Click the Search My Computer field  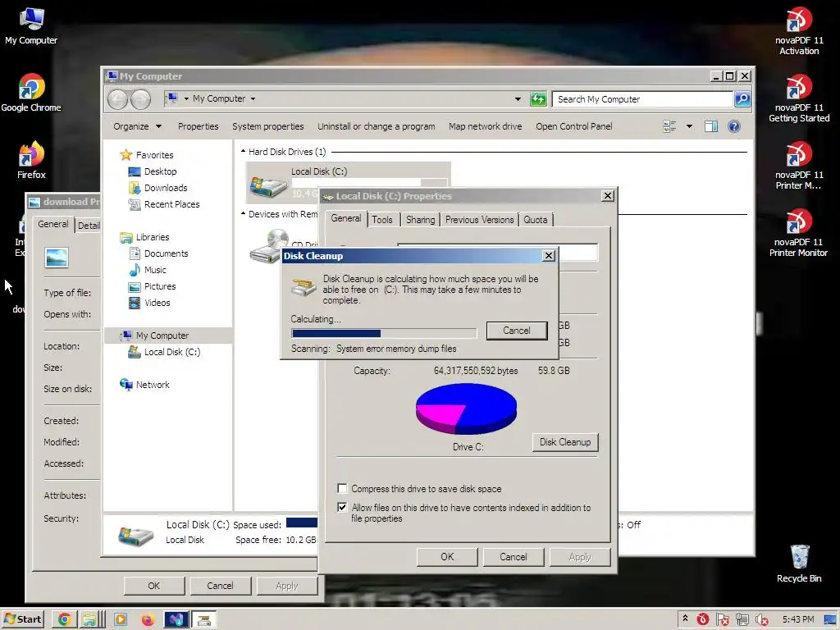(642, 99)
